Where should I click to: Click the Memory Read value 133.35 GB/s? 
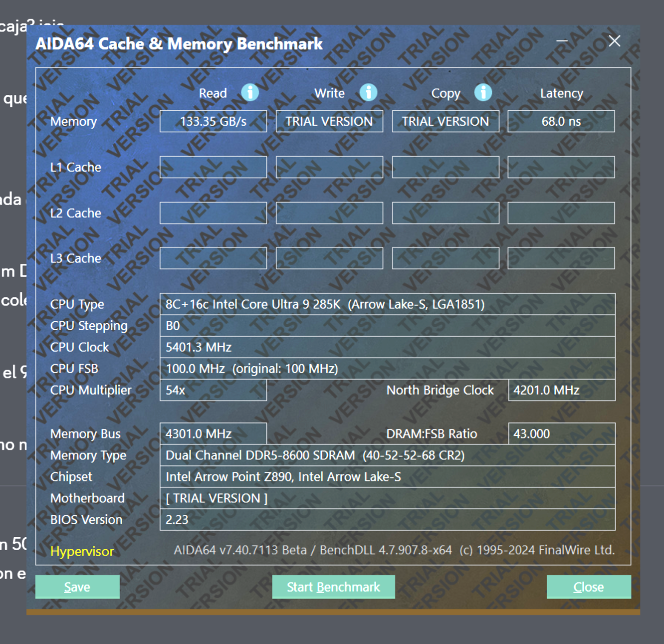click(213, 121)
